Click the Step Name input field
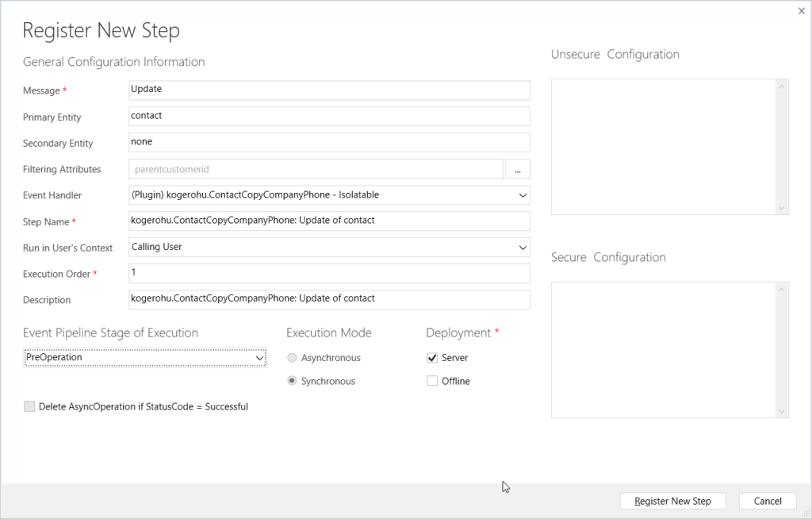This screenshot has height=519, width=812. [317, 221]
